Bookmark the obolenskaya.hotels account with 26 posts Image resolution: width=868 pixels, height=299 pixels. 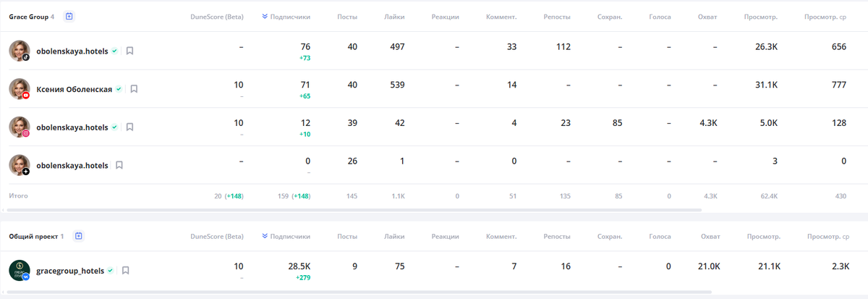point(119,165)
